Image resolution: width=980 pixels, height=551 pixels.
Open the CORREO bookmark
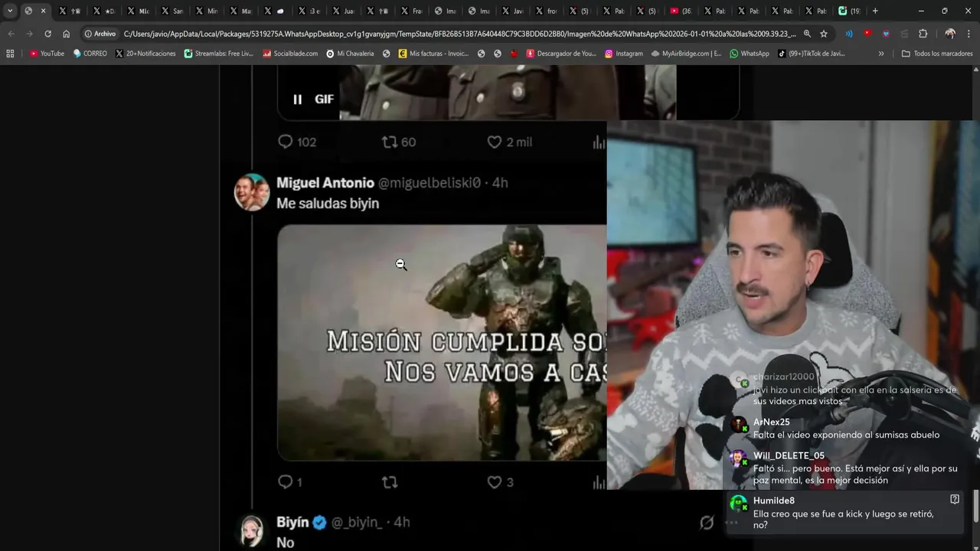pos(90,54)
